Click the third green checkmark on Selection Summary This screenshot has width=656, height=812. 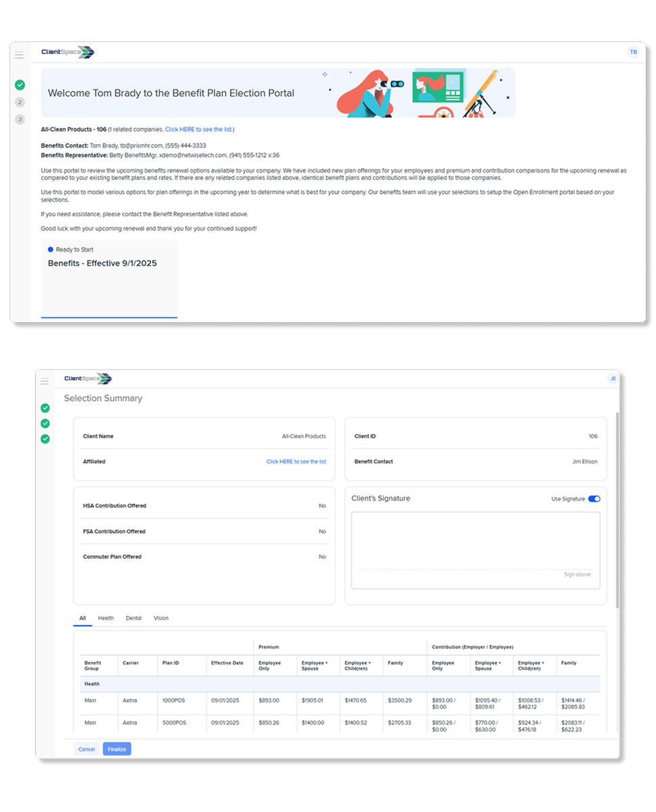[x=45, y=438]
